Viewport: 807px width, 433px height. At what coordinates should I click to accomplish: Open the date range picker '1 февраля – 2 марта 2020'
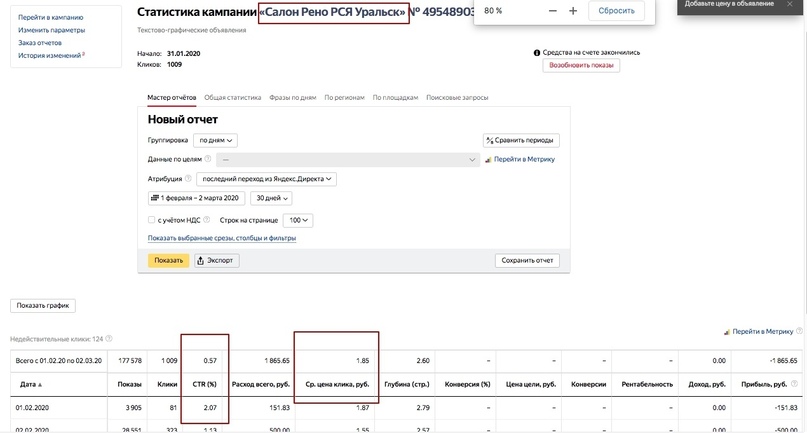pos(197,198)
